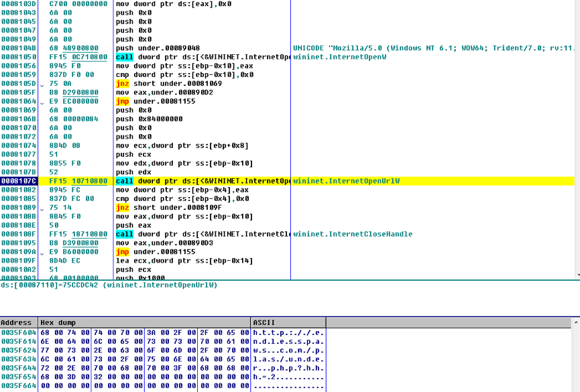Click the disassembly pane scroll-down arrow

(577, 275)
